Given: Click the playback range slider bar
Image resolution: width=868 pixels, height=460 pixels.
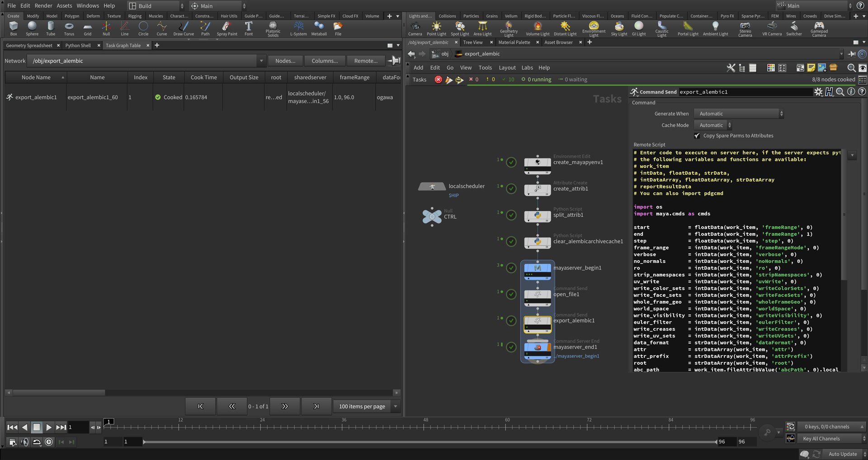Looking at the screenshot, I should [429, 442].
